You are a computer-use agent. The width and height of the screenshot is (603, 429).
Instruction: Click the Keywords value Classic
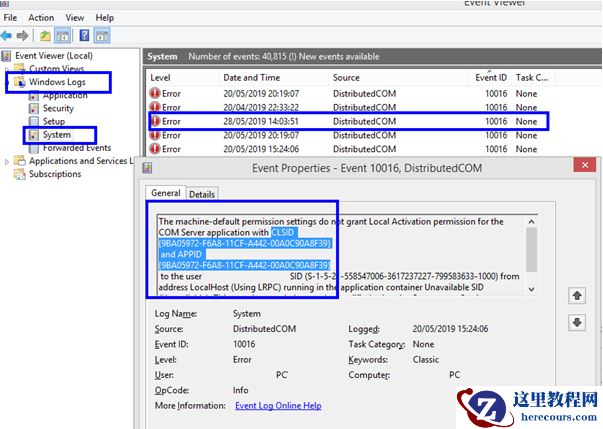pos(426,360)
